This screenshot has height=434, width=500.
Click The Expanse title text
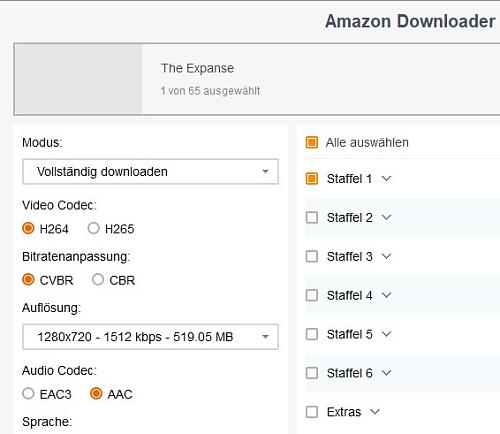point(197,68)
